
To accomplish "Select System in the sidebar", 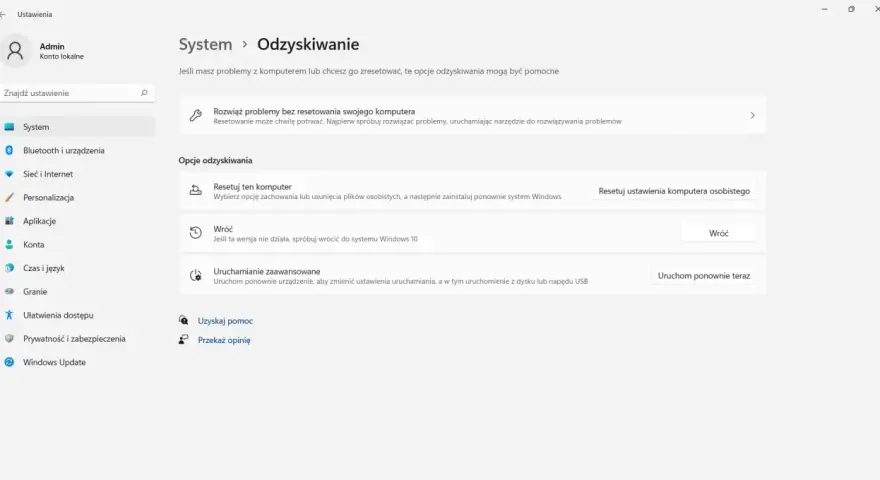I will click(79, 127).
